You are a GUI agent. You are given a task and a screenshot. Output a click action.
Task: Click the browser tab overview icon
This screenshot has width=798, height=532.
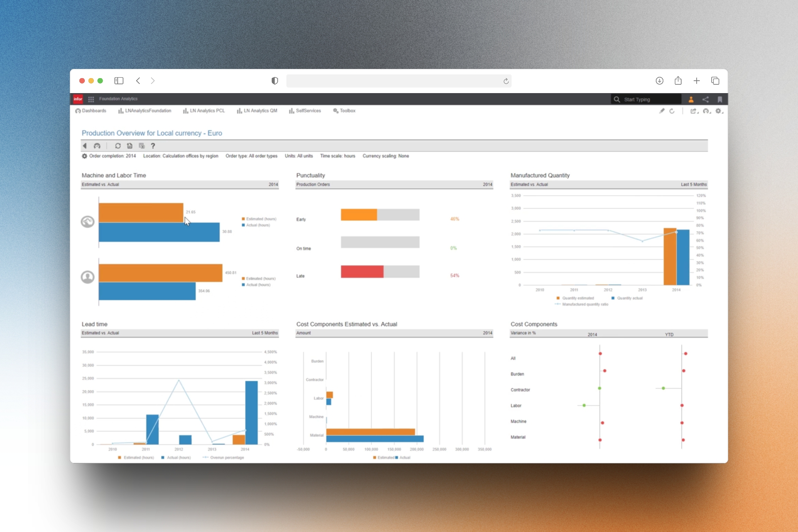click(715, 81)
